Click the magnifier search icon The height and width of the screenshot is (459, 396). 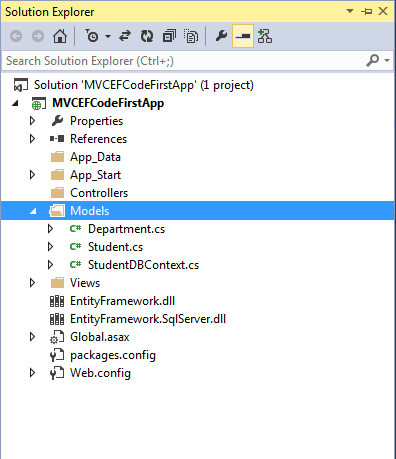pyautogui.click(x=373, y=60)
